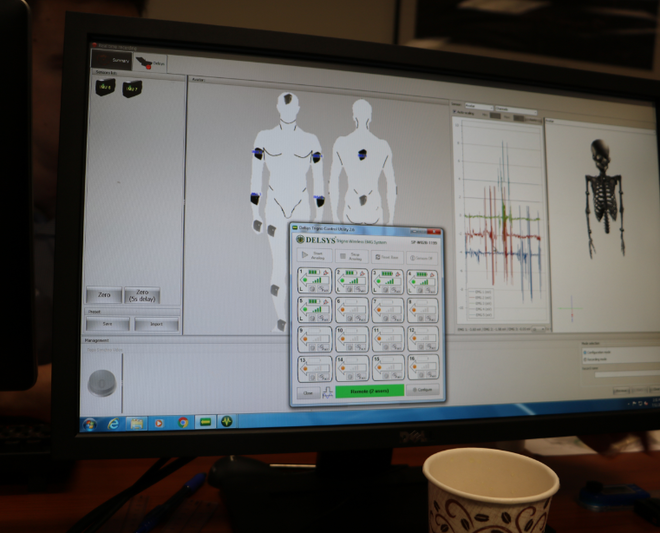
Task: Switch to the Summary tab
Action: pos(112,60)
